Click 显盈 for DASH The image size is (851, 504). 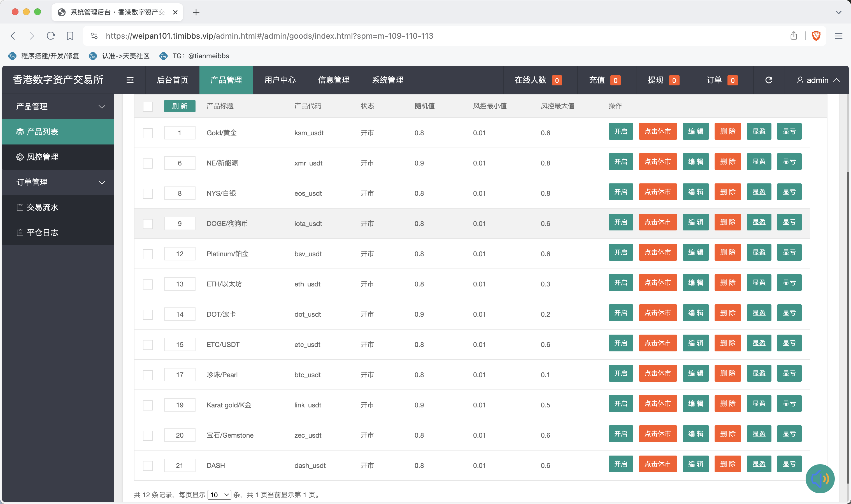pyautogui.click(x=759, y=464)
